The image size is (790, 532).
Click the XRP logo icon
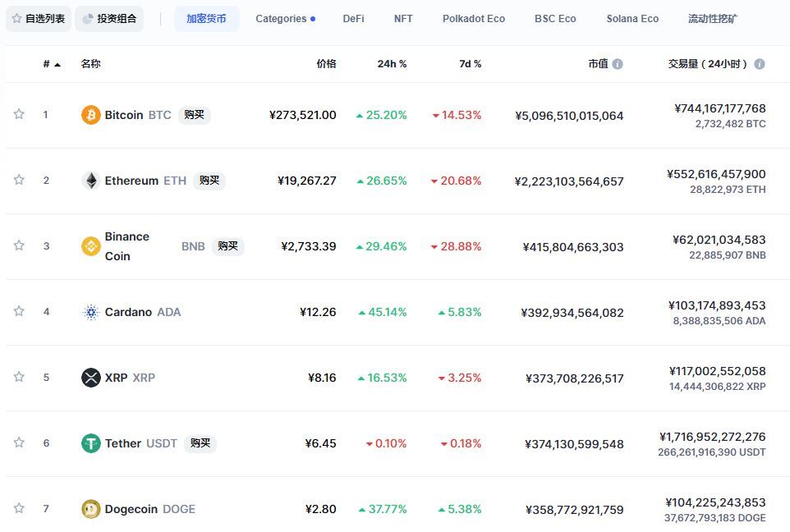90,378
